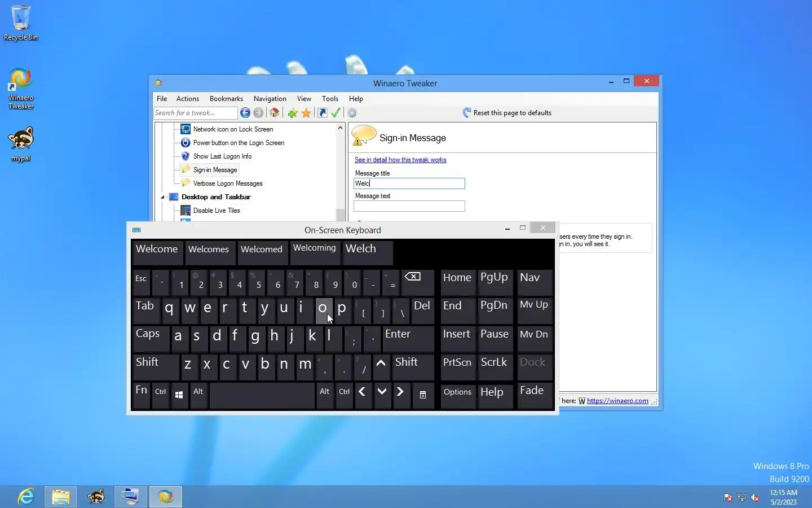Open Internet Explorer from the taskbar
This screenshot has width=812, height=508.
(x=26, y=497)
